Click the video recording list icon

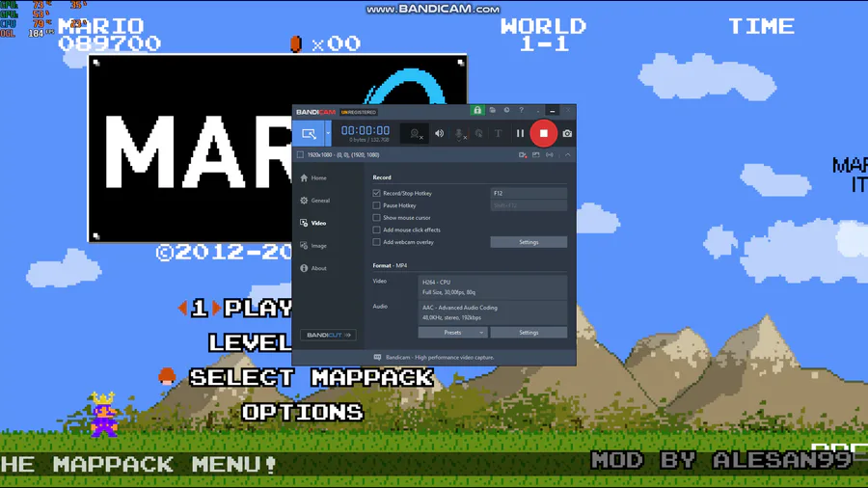coord(523,155)
